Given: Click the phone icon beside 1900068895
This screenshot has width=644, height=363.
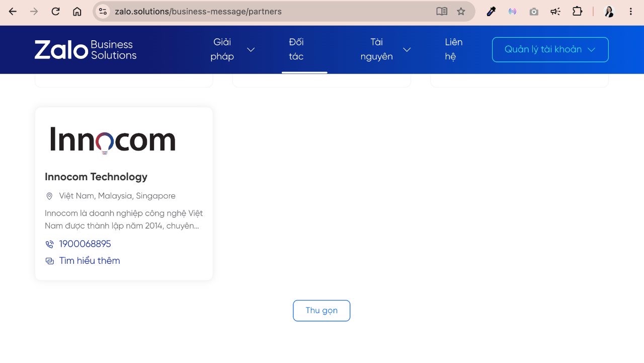Looking at the screenshot, I should coord(49,244).
